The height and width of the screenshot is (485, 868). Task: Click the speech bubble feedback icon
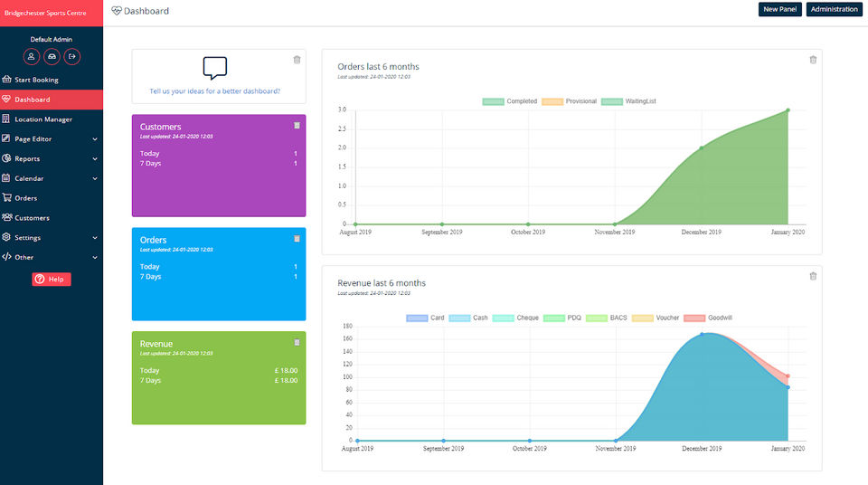pyautogui.click(x=215, y=68)
